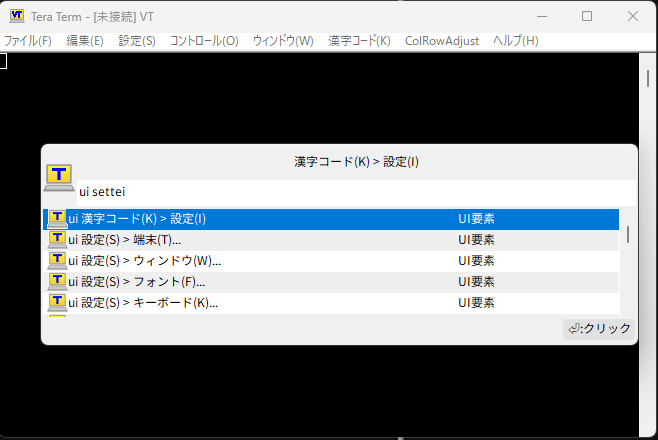Open the 漢字コード(K) menu
658x440 pixels.
tap(359, 41)
